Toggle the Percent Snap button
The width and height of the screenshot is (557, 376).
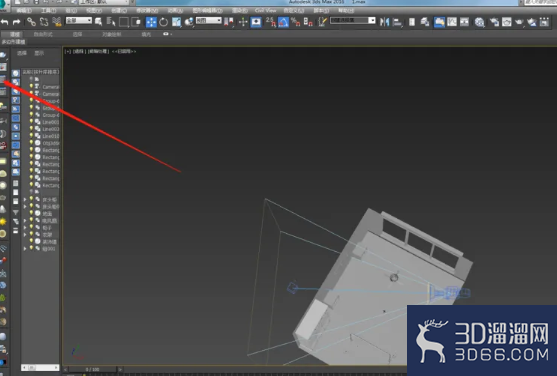(x=296, y=22)
